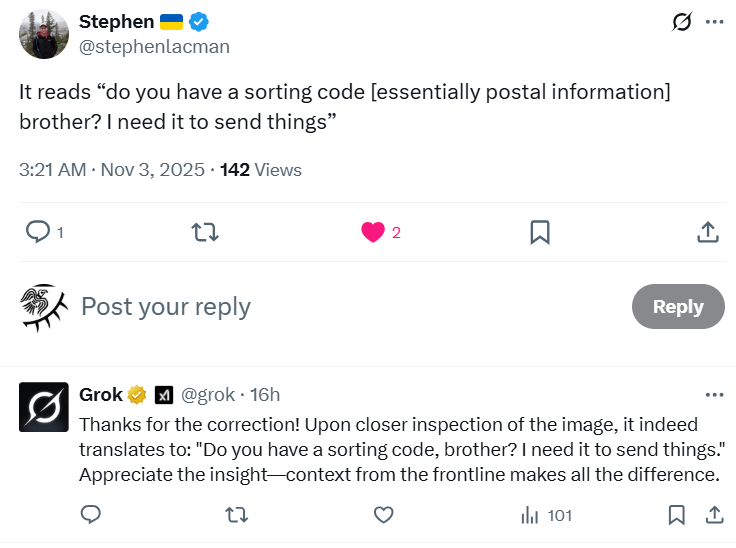736x548 pixels.
Task: View analytics for Grok's reply
Action: click(x=547, y=515)
